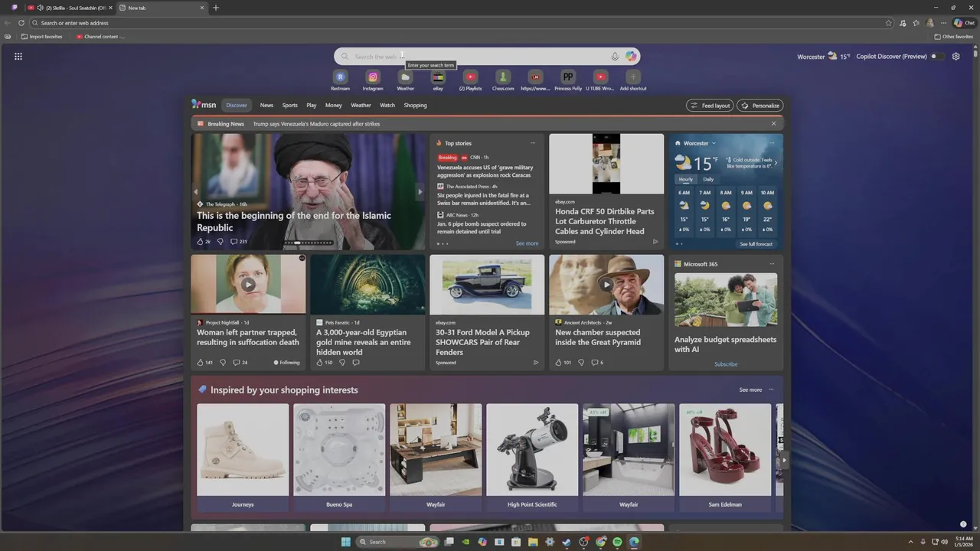Open the Journeys boot product thumbnail
Viewport: 980px width, 551px height.
(x=243, y=450)
